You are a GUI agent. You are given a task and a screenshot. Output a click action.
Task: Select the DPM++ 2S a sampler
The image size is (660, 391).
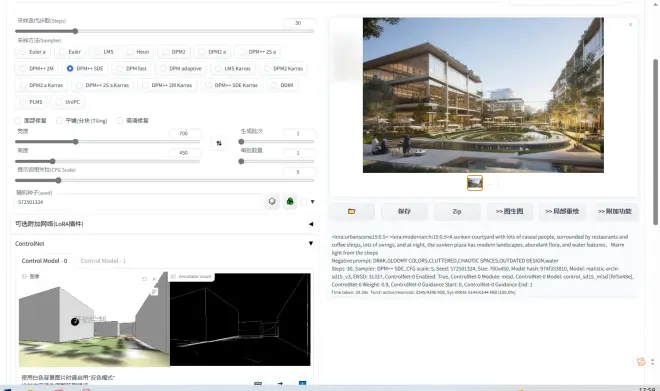coord(258,52)
